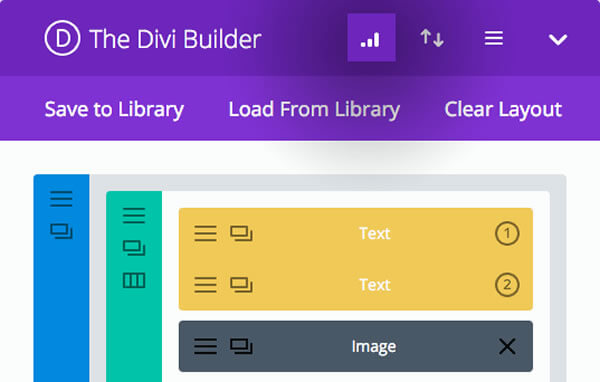Collapse the Divi Builder panel chevron
The width and height of the screenshot is (600, 382).
[x=558, y=39]
